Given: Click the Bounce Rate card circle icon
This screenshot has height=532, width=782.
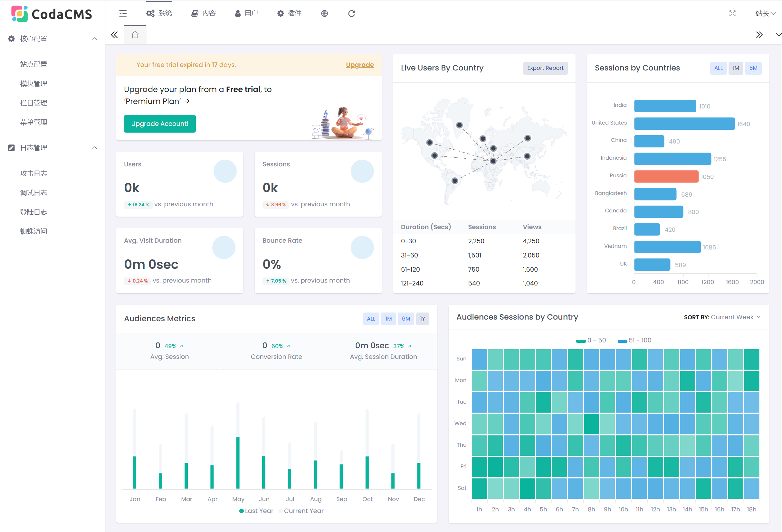Looking at the screenshot, I should tap(362, 247).
